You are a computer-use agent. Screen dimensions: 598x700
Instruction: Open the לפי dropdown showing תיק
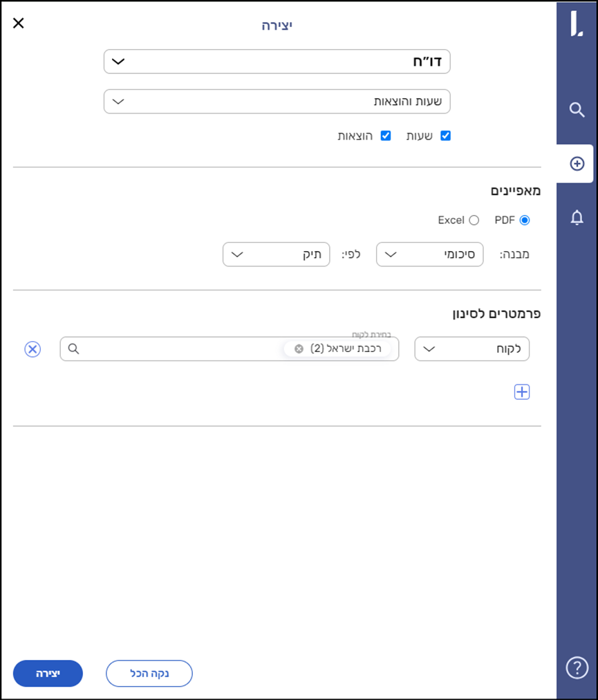276,255
